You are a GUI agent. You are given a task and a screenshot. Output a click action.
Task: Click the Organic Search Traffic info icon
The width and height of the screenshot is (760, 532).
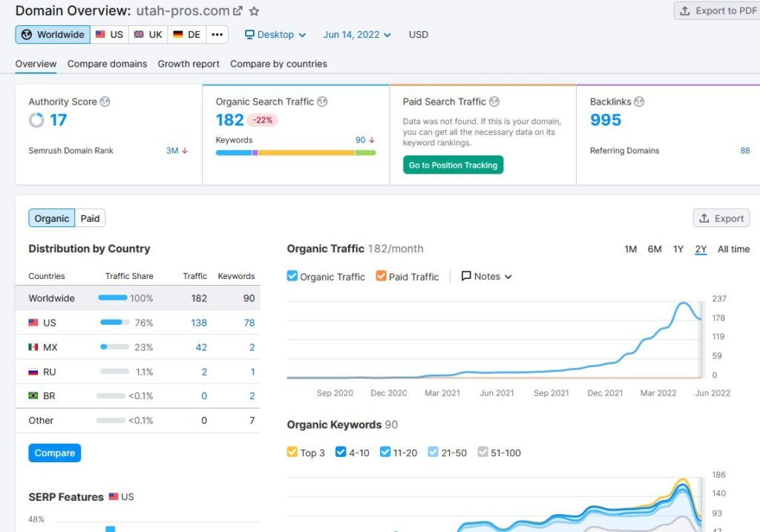[x=322, y=102]
